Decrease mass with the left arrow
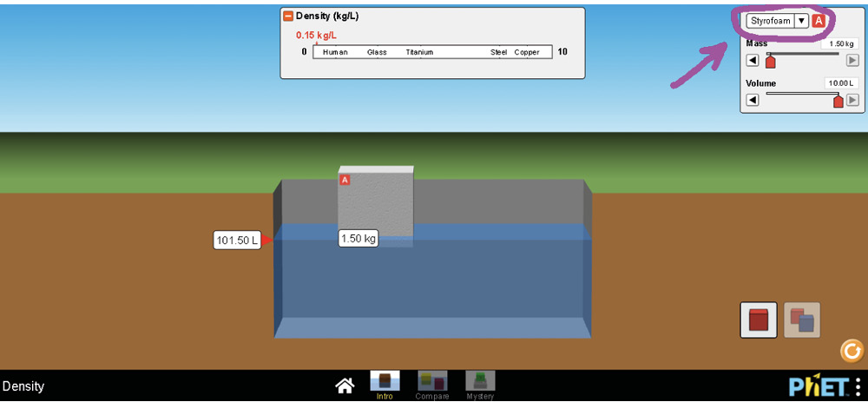The image size is (868, 402). [753, 60]
